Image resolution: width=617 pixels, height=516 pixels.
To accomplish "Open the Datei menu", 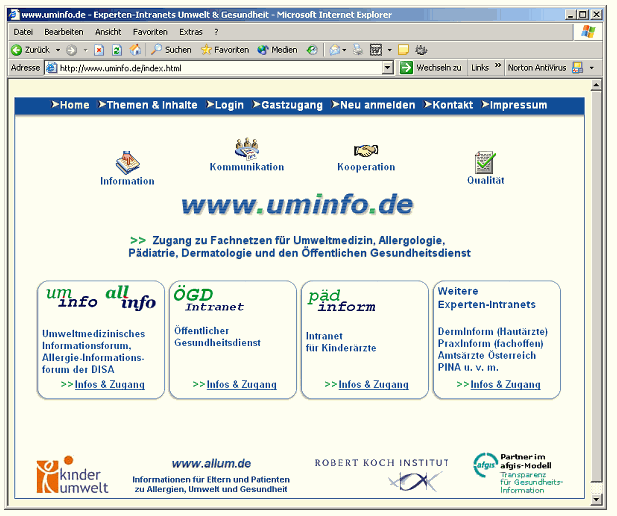I will [23, 32].
